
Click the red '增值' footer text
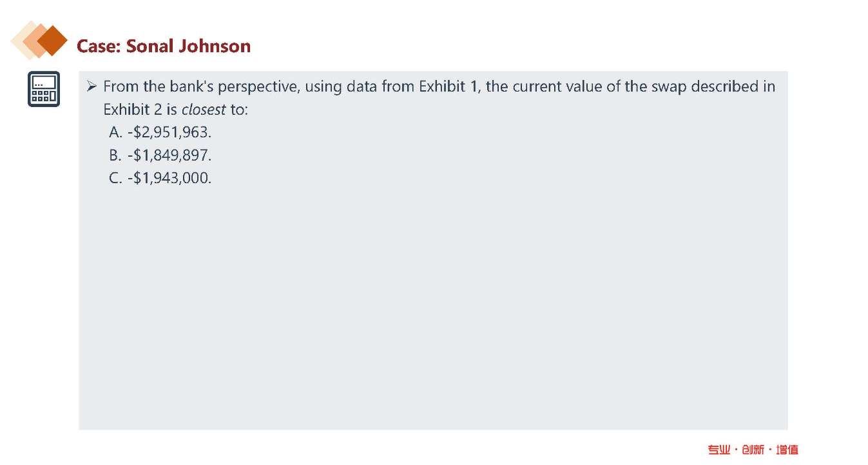click(787, 450)
